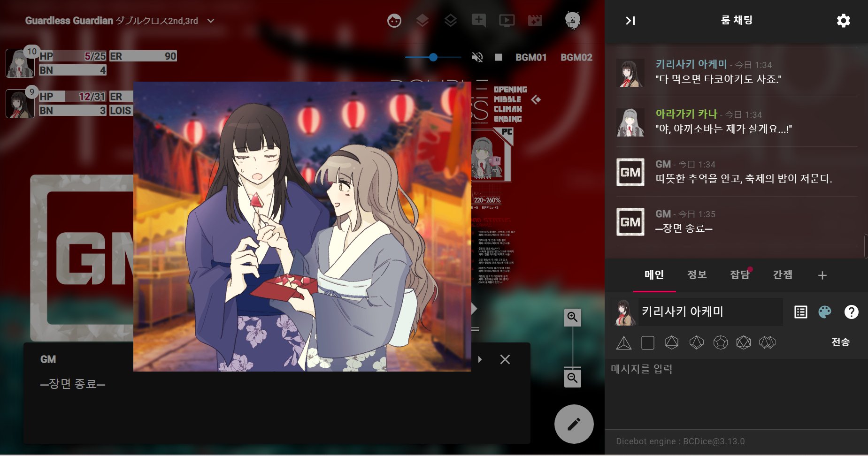Screen dimensions: 868x456
Task: Roll the D4 tetrahedron die
Action: point(624,343)
